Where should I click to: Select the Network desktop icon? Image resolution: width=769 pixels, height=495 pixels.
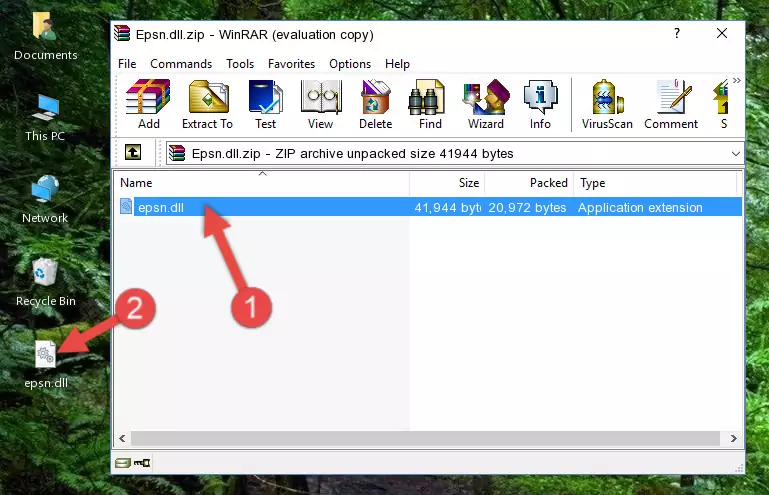click(45, 200)
